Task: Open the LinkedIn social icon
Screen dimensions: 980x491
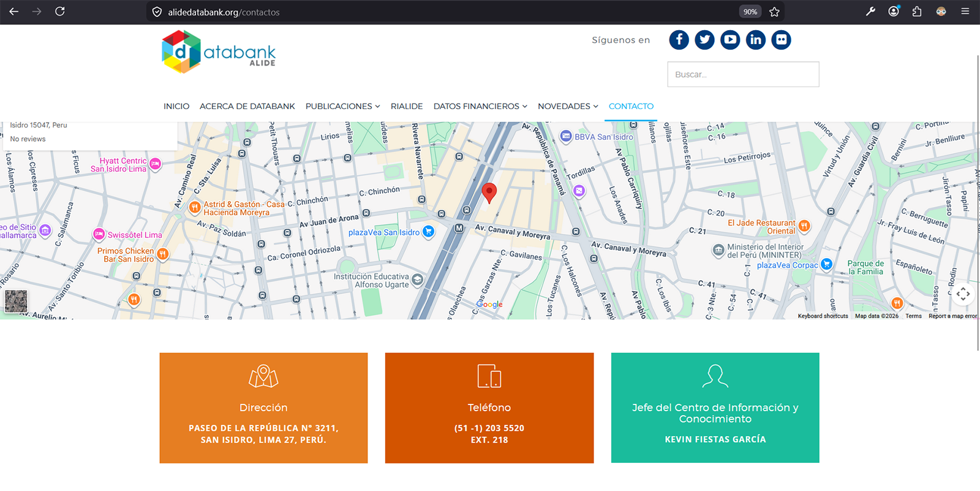Action: click(x=756, y=40)
